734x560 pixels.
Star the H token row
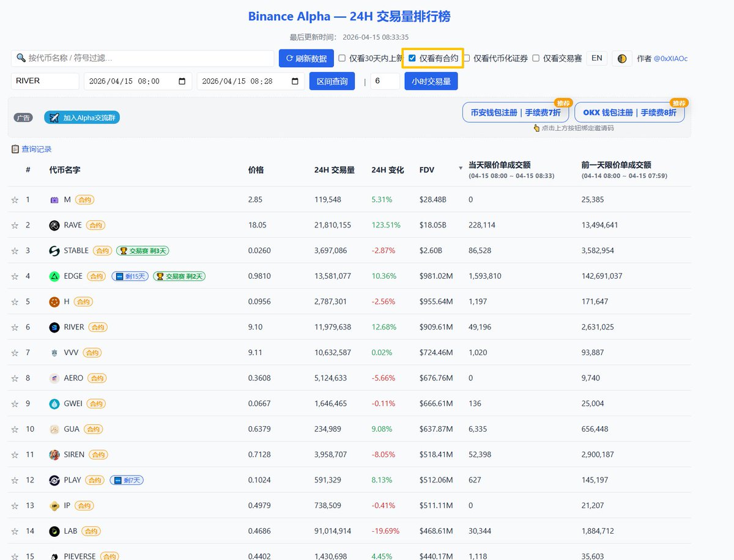(15, 302)
